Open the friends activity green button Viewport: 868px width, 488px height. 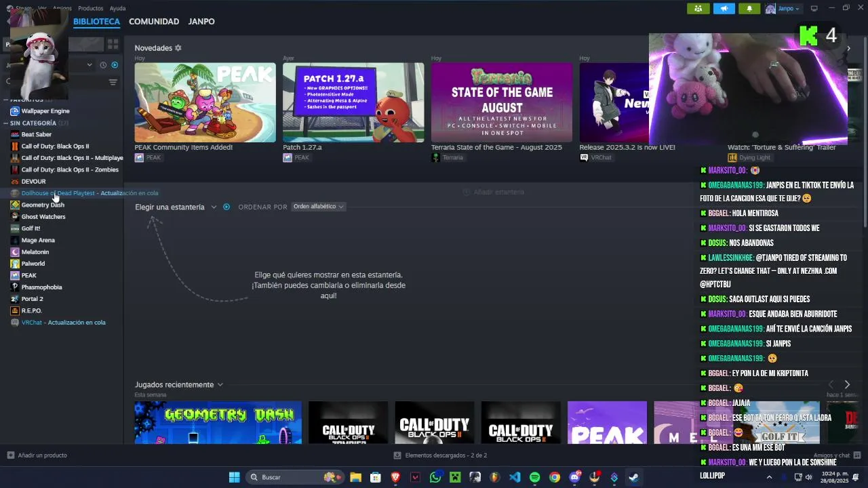tap(698, 8)
